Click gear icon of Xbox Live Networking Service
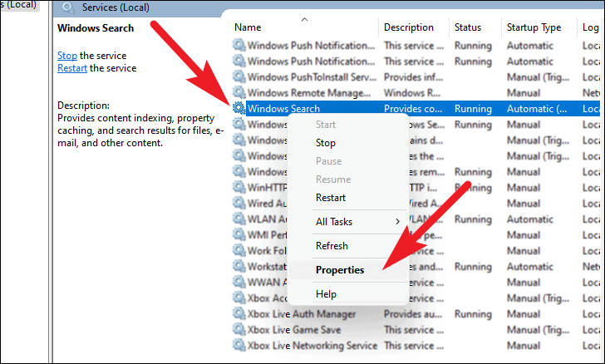605x364 pixels. coord(239,346)
